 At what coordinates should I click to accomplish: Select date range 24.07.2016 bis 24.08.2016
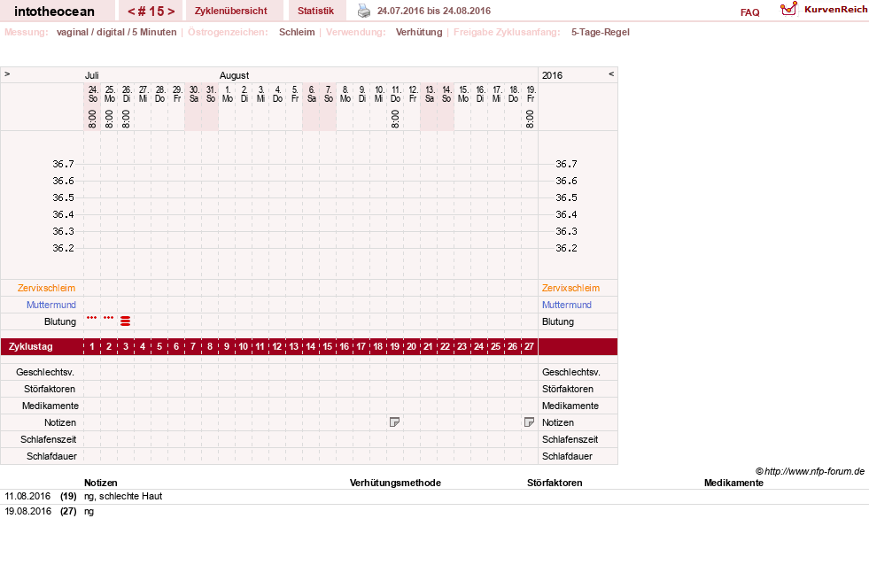pyautogui.click(x=434, y=11)
